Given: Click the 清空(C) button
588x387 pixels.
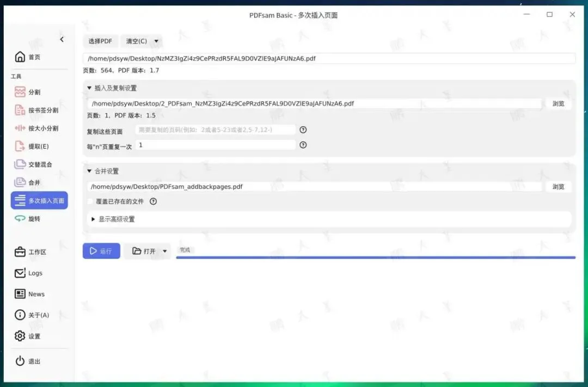Looking at the screenshot, I should click(137, 41).
